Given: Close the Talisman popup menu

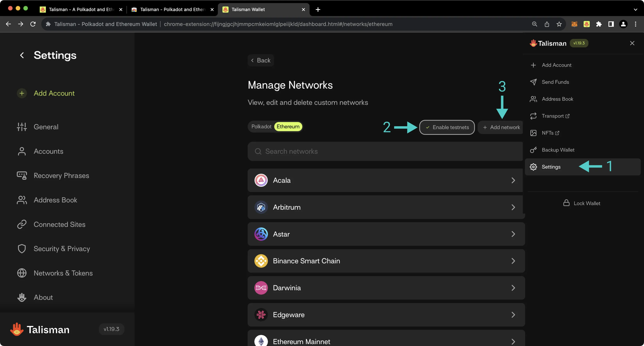Looking at the screenshot, I should pos(632,43).
